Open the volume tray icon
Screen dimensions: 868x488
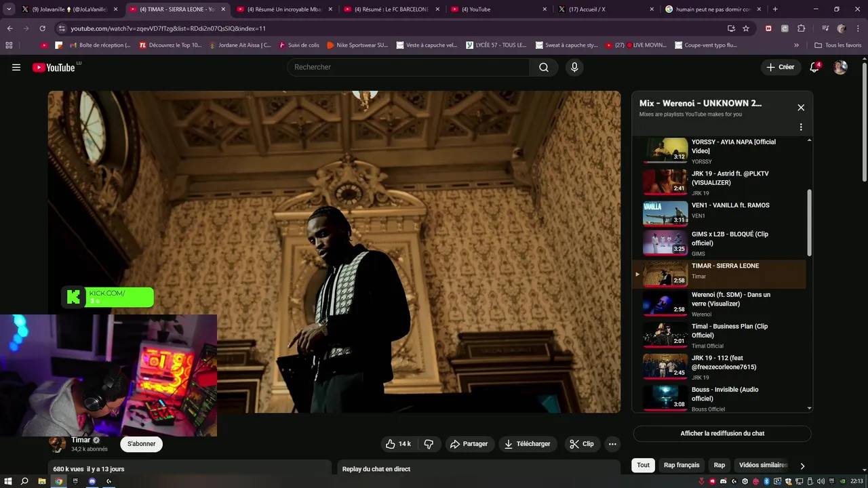[821, 481]
